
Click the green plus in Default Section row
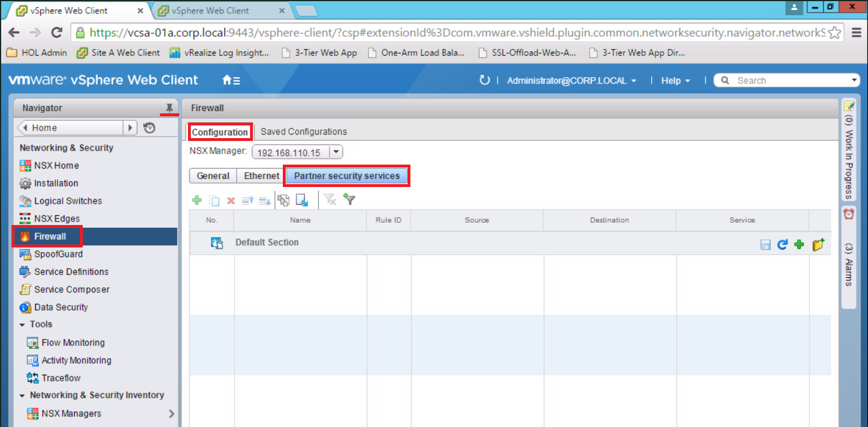click(x=798, y=245)
